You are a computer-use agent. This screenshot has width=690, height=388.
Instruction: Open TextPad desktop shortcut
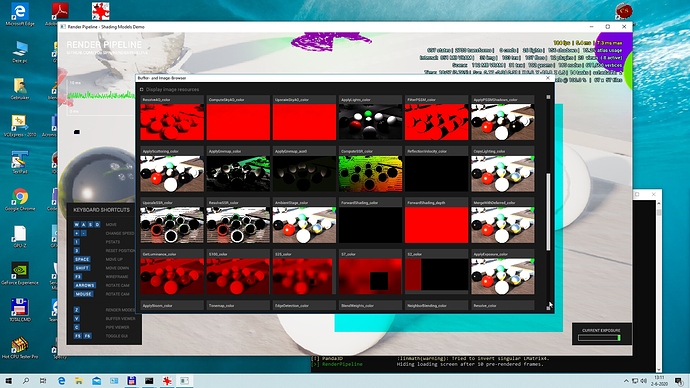pyautogui.click(x=20, y=162)
